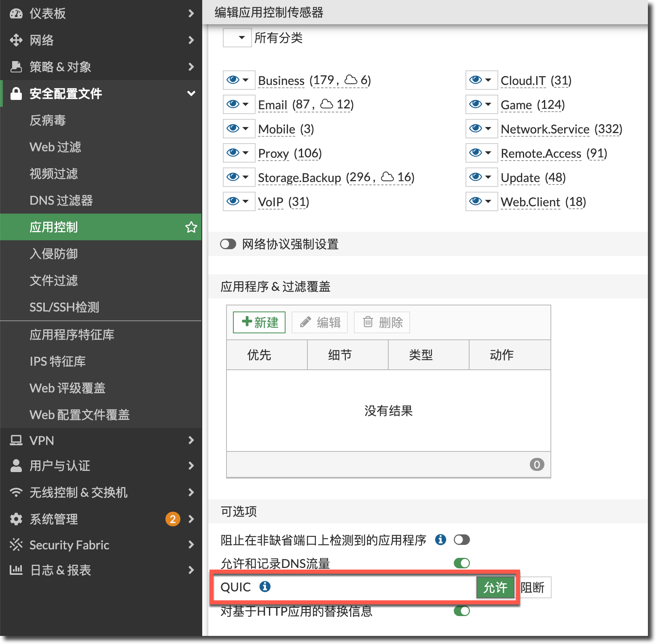656x644 pixels.
Task: Click the Network.Service category link
Action: [x=545, y=129]
